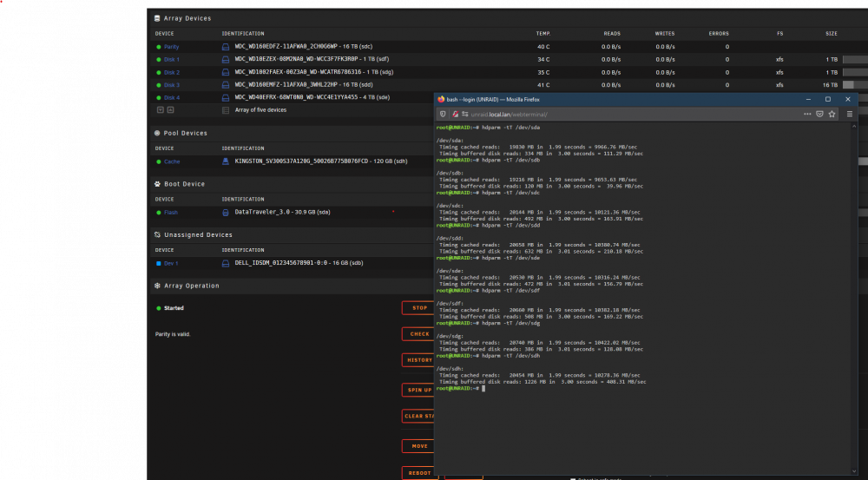
Task: Click the Disk 3 green status indicator
Action: click(159, 85)
